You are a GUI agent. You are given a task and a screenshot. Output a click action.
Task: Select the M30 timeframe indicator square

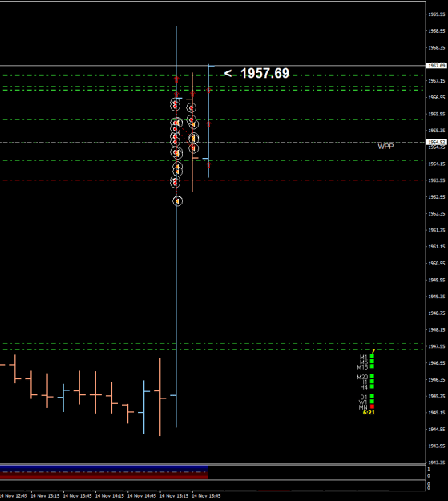coord(372,377)
